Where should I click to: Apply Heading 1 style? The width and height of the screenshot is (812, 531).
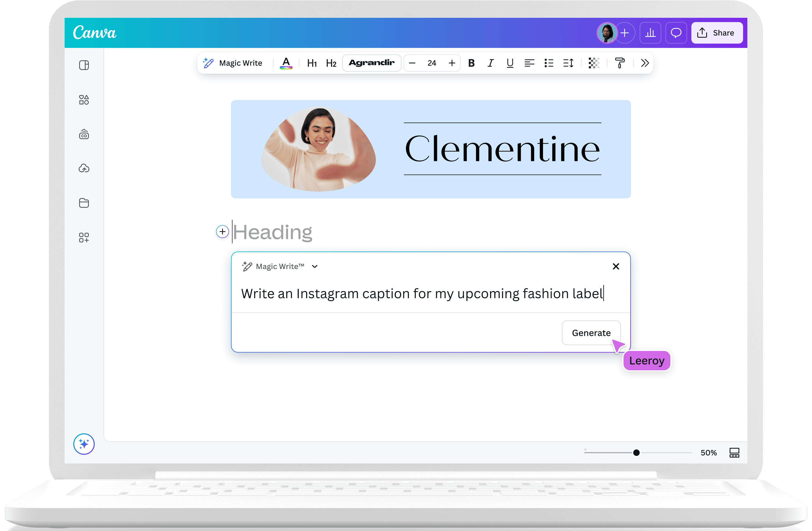tap(312, 63)
